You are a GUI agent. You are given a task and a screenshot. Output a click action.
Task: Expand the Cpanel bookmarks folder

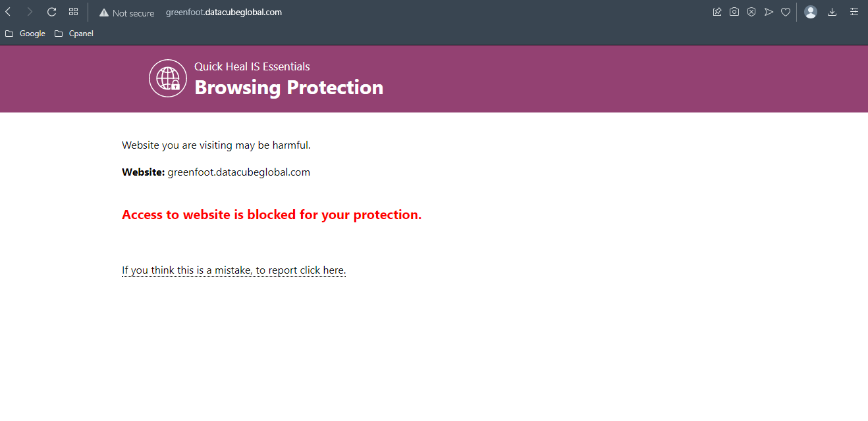74,34
